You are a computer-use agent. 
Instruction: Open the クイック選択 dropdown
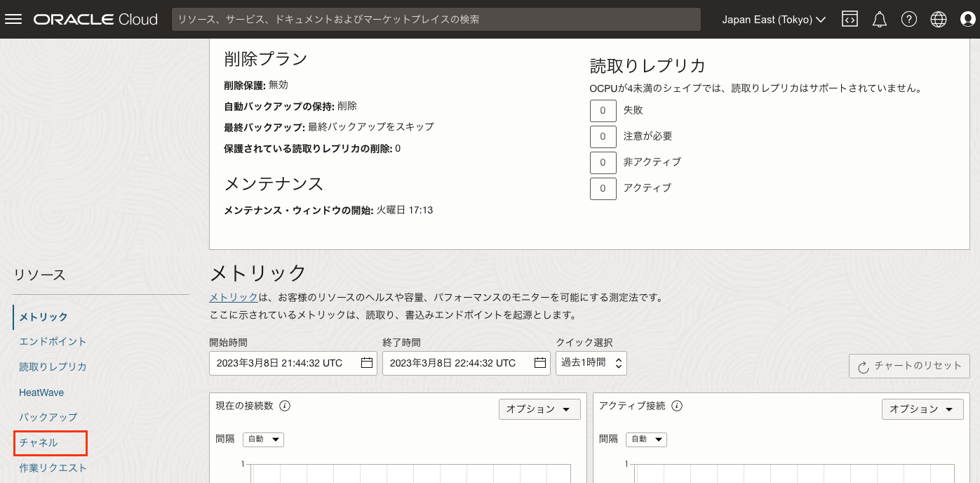tap(591, 363)
